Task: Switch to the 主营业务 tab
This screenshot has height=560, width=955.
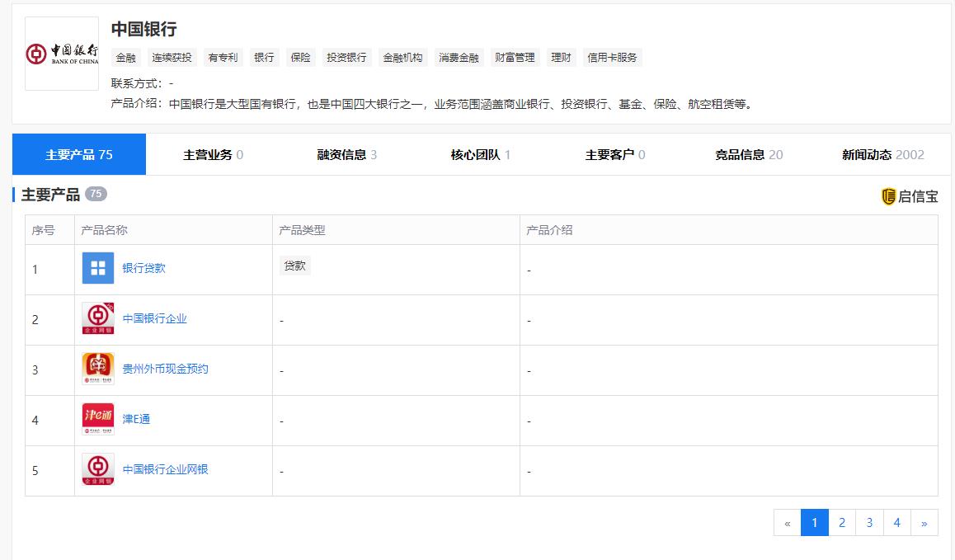Action: [x=213, y=155]
